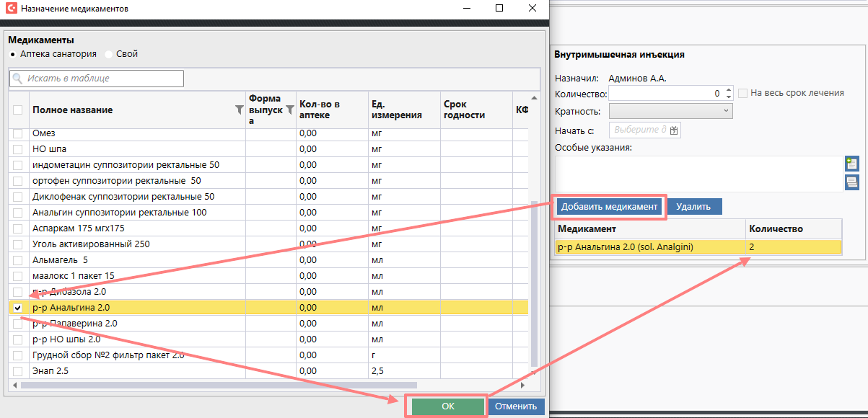Open calendar icon in Начать с field
This screenshot has width=868, height=418.
[x=674, y=130]
